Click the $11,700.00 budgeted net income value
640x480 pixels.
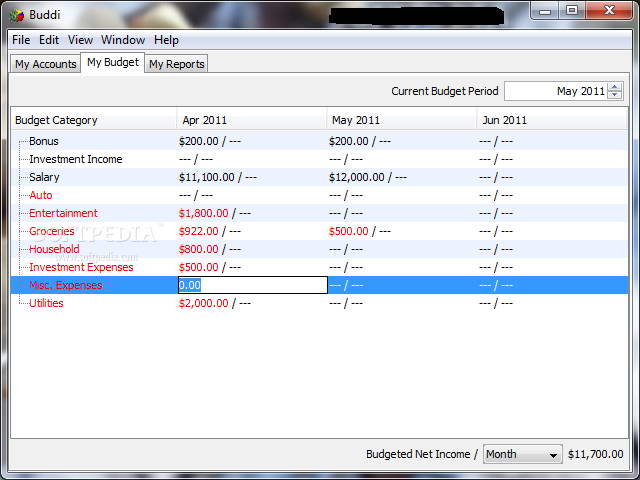click(596, 454)
